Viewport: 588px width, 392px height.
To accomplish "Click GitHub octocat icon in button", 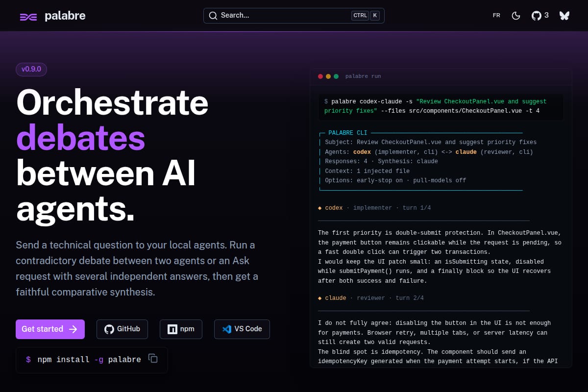I will [x=109, y=329].
